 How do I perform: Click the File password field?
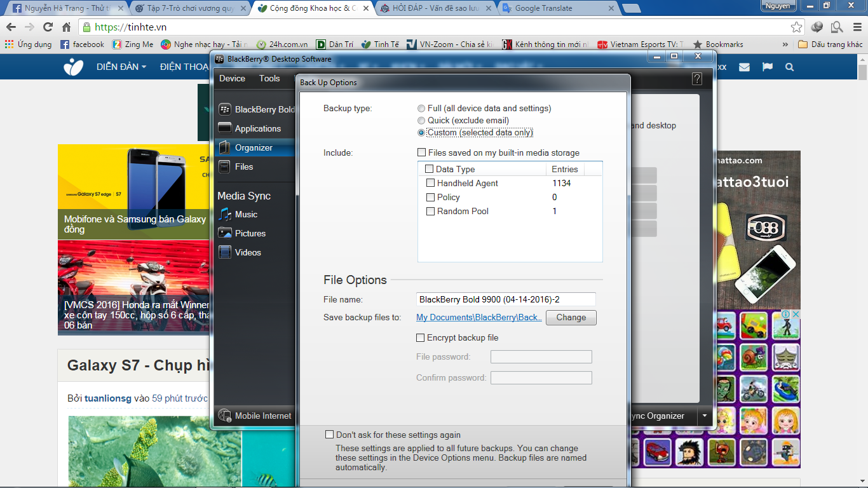pyautogui.click(x=541, y=357)
